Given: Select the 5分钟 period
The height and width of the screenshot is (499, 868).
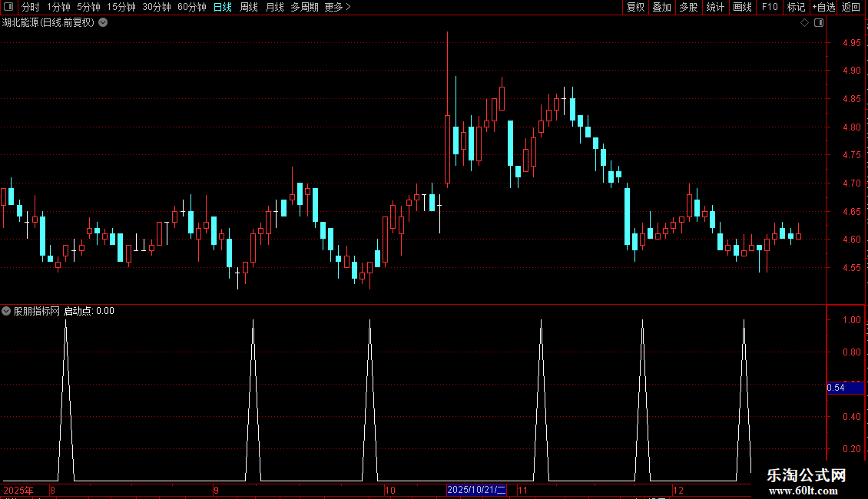Looking at the screenshot, I should click(88, 7).
